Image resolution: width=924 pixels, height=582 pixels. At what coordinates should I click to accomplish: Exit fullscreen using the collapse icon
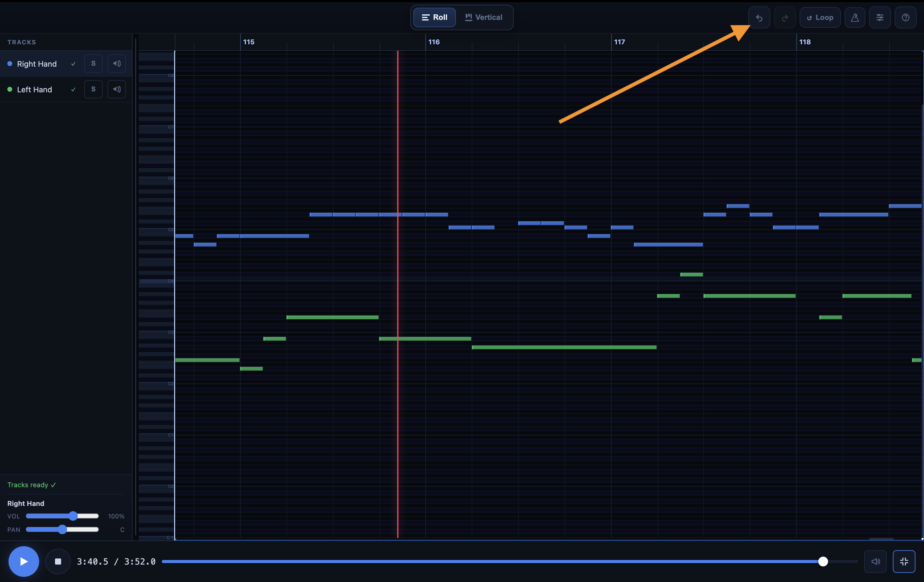pyautogui.click(x=904, y=562)
